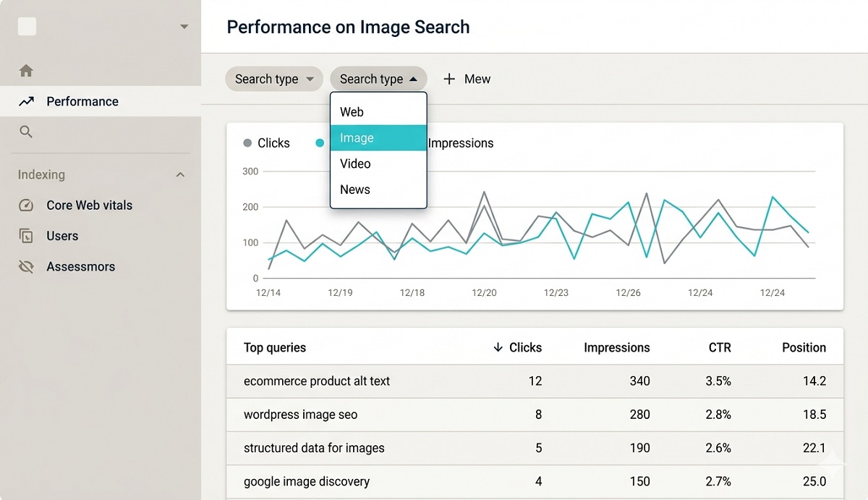The height and width of the screenshot is (500, 868).
Task: Open Performance in the sidebar
Action: click(101, 101)
